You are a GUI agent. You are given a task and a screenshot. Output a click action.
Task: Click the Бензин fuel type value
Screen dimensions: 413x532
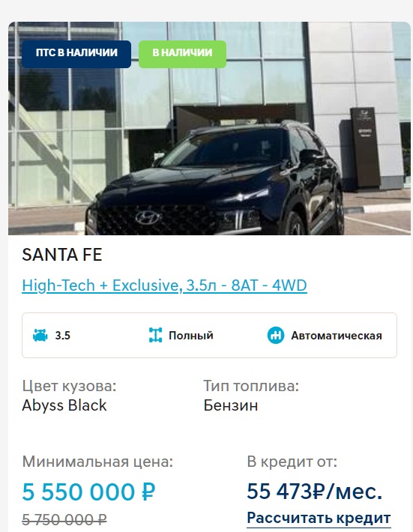[231, 405]
